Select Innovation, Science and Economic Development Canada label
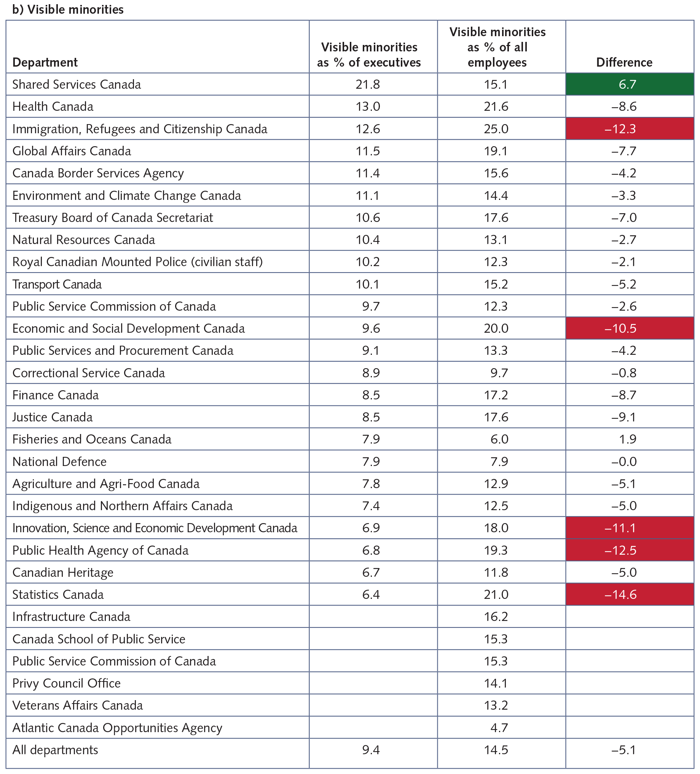700x774 pixels. point(155,528)
